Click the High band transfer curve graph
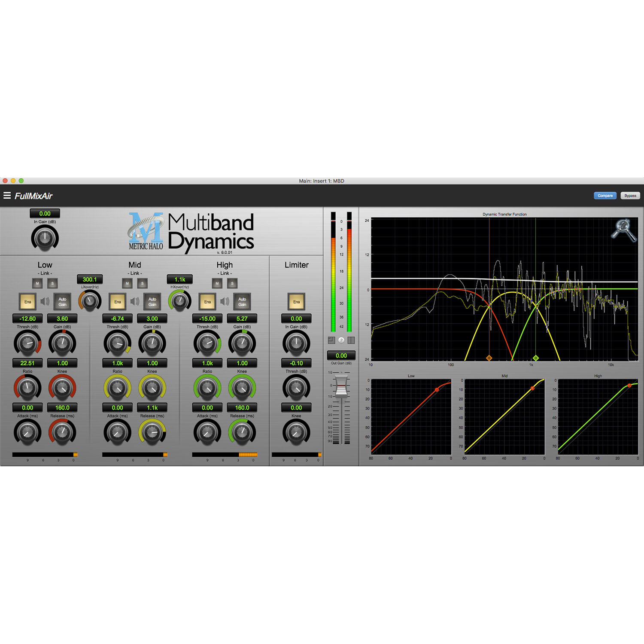 598,416
